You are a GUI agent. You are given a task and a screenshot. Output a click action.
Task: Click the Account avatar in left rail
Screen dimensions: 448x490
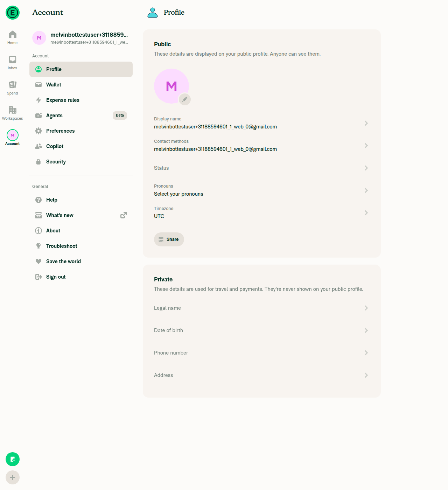[13, 135]
